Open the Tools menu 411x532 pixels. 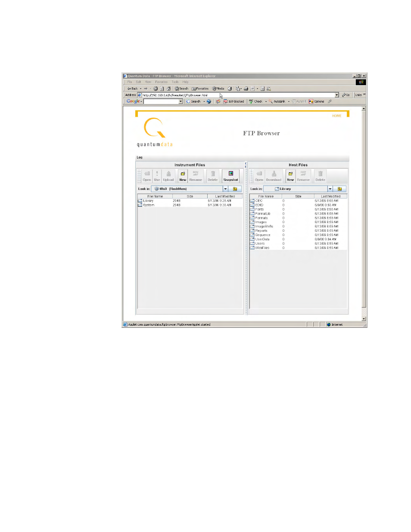click(175, 82)
